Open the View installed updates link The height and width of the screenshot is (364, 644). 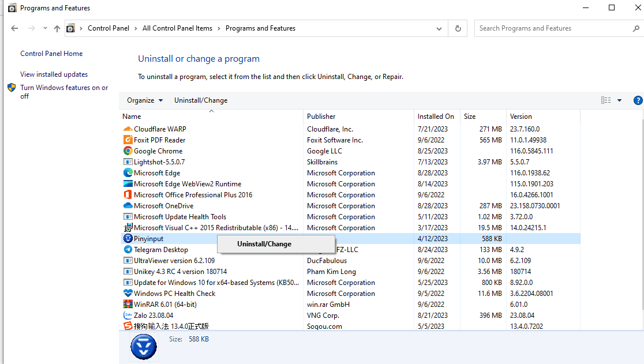point(54,74)
